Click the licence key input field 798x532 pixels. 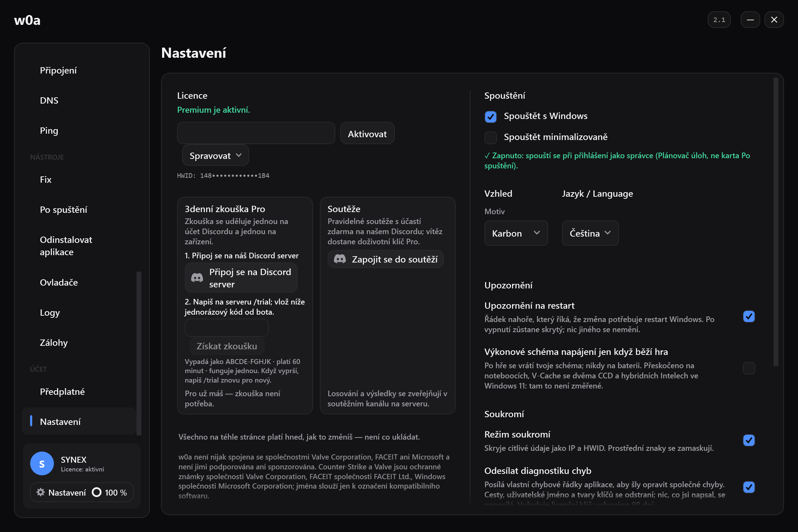[x=256, y=133]
